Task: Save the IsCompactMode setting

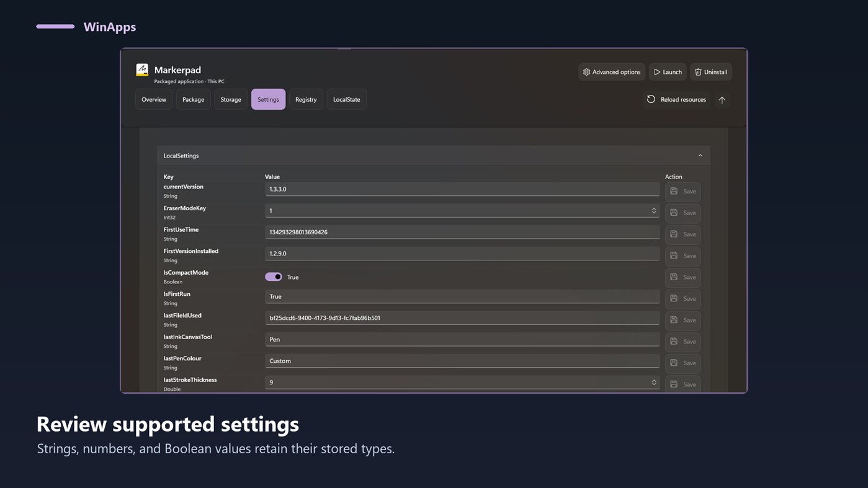Action: tap(683, 277)
